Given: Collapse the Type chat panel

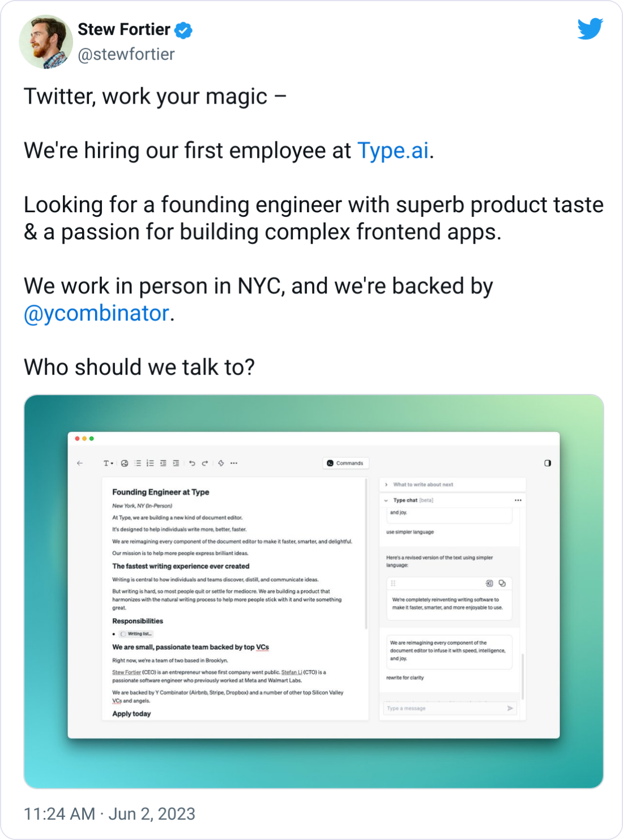Looking at the screenshot, I should pos(387,500).
